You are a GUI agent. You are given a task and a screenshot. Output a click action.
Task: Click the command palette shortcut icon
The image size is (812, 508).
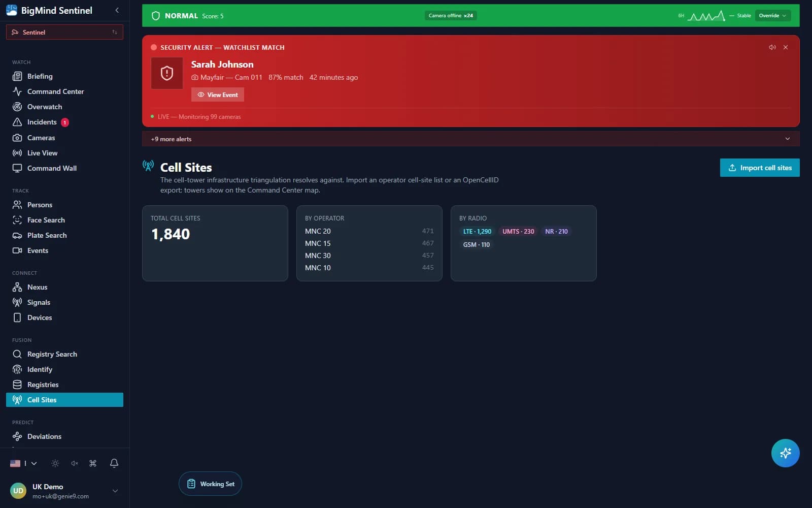tap(93, 463)
